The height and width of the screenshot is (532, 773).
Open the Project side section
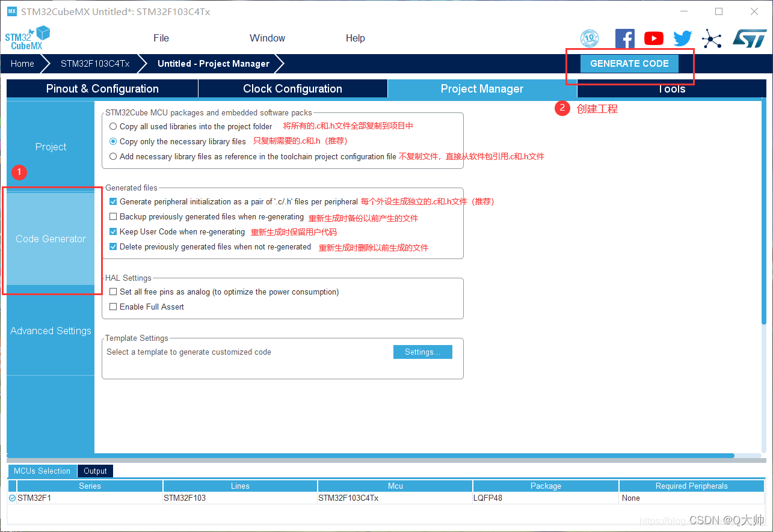51,147
